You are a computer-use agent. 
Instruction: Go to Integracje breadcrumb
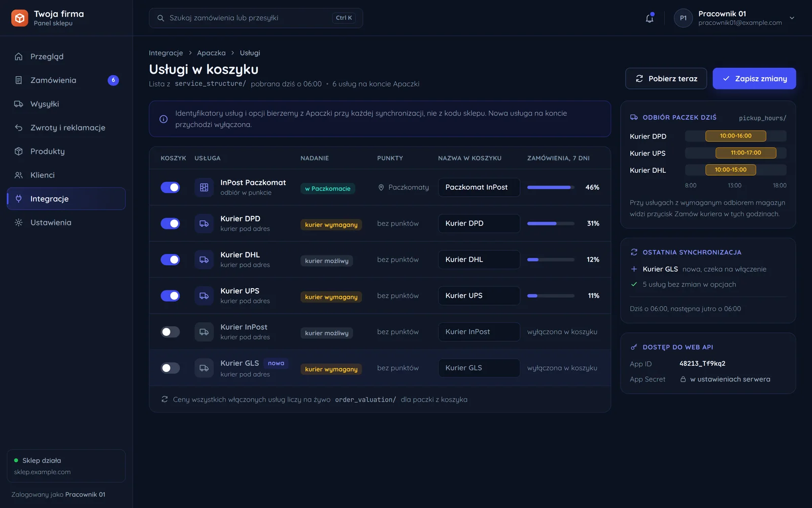click(x=165, y=53)
